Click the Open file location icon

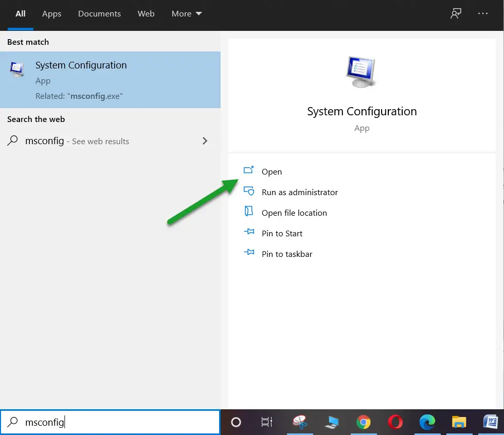tap(248, 211)
